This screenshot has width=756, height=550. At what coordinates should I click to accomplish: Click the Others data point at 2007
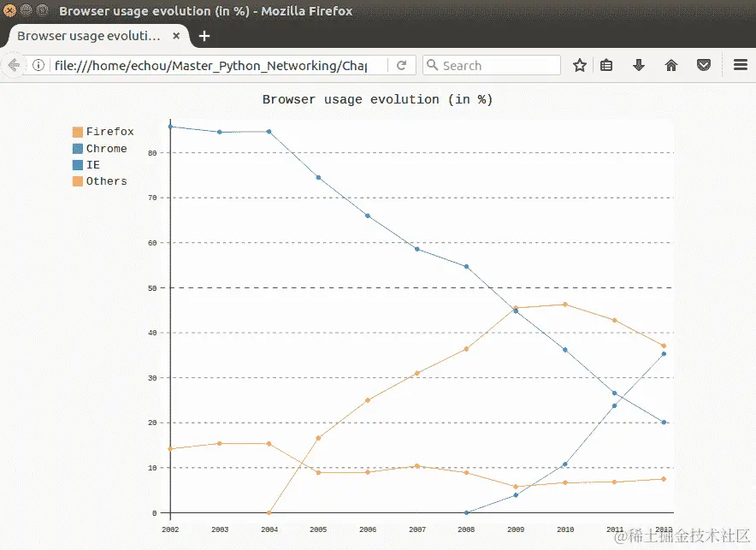click(x=417, y=466)
